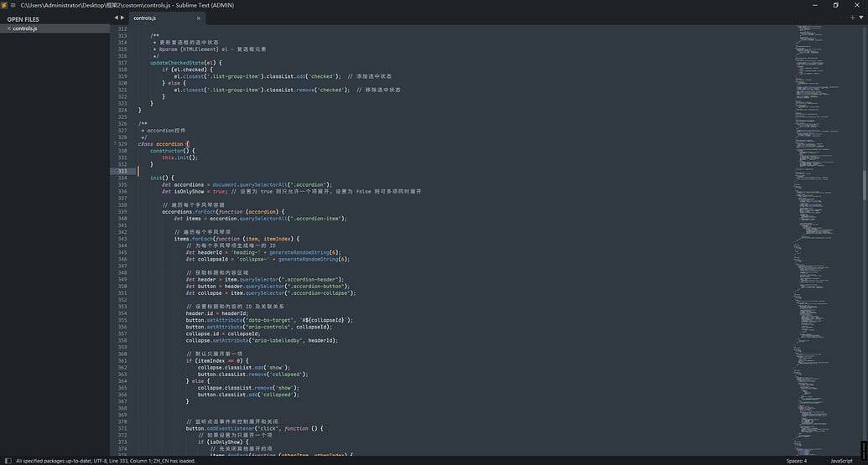Click line number 333 in the gutter
The width and height of the screenshot is (868, 465).
[x=122, y=171]
